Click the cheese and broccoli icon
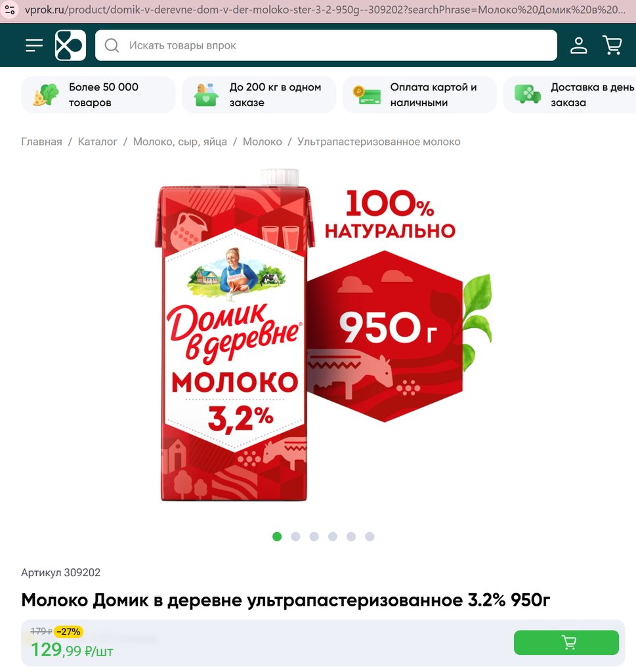This screenshot has width=636, height=672. tap(45, 94)
